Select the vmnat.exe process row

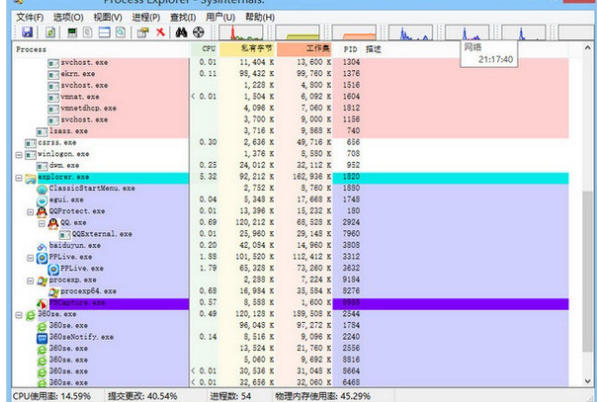(x=291, y=96)
